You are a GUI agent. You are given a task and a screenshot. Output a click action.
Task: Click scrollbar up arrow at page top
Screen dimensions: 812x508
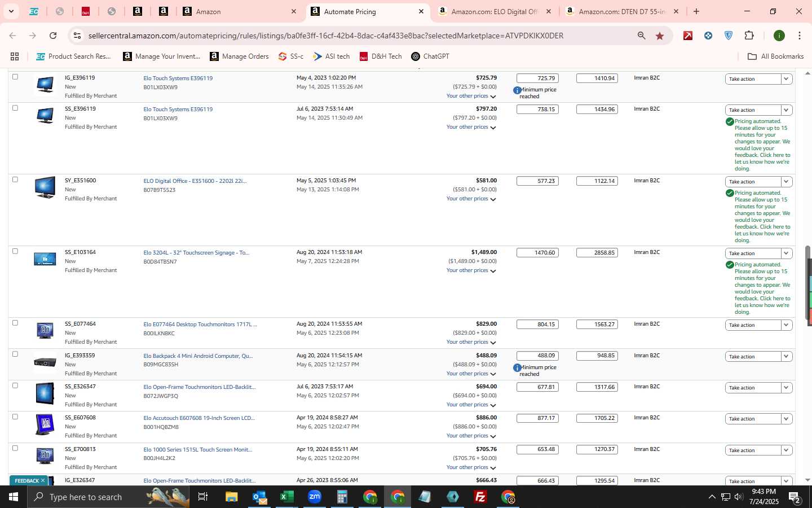(x=807, y=73)
